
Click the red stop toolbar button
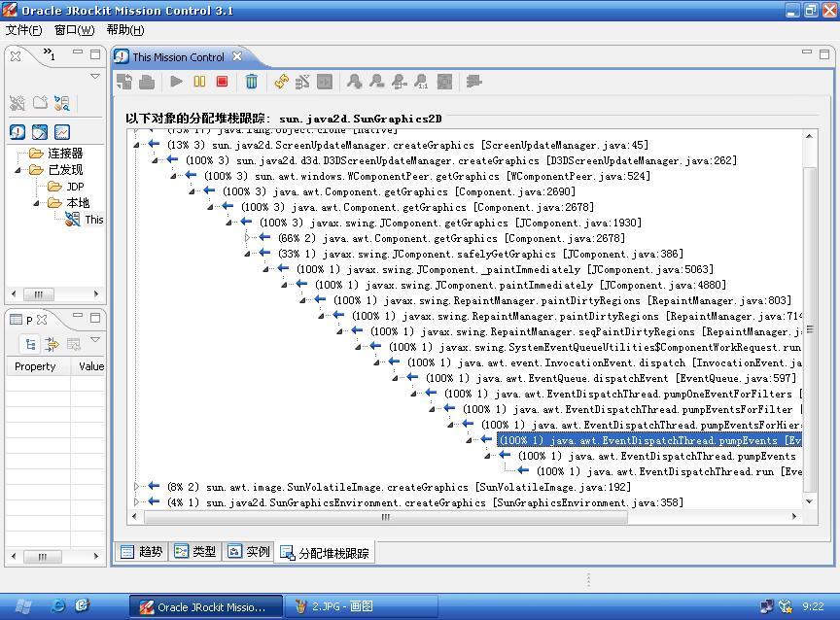[x=222, y=82]
